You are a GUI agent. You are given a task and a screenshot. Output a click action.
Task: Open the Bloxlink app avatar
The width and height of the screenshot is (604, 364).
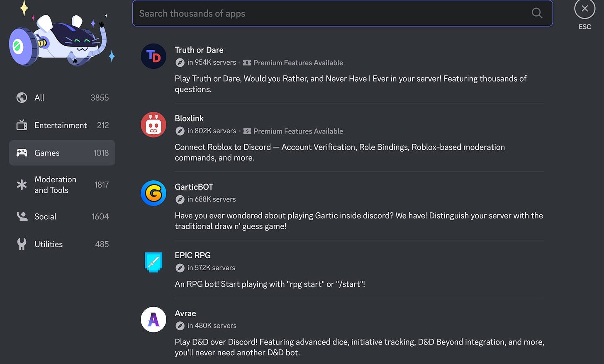(x=153, y=124)
